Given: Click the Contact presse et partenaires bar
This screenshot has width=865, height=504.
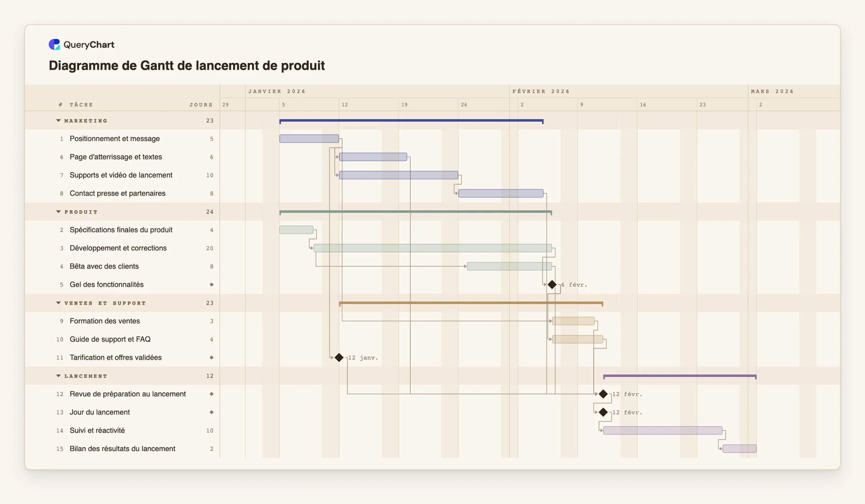Looking at the screenshot, I should [501, 193].
